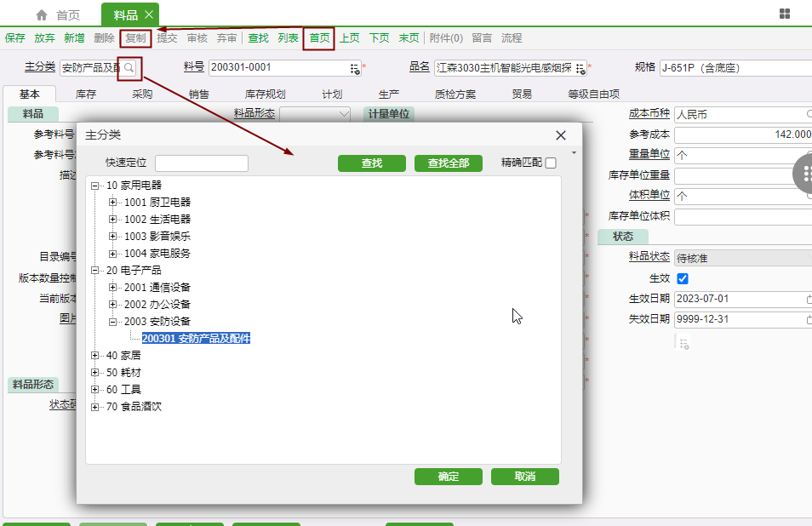Uncheck the 生效 checkbox
This screenshot has height=526, width=812.
pos(683,279)
